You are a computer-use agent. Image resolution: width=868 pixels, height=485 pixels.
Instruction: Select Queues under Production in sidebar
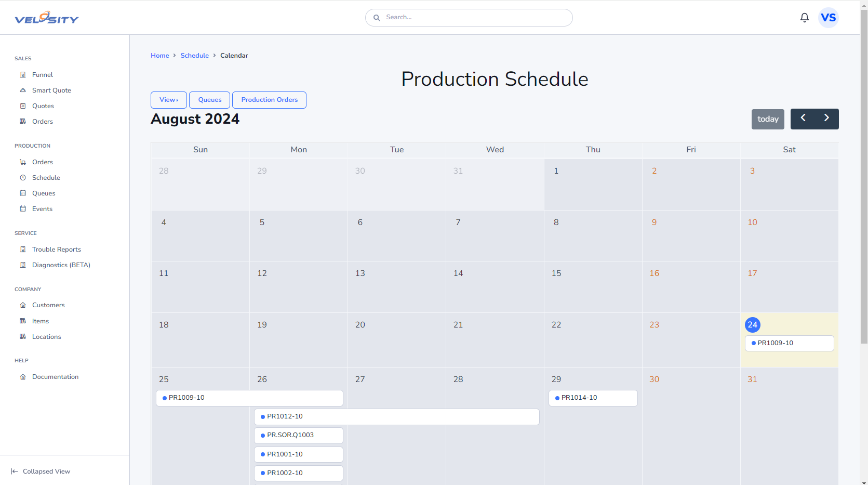[x=44, y=193]
